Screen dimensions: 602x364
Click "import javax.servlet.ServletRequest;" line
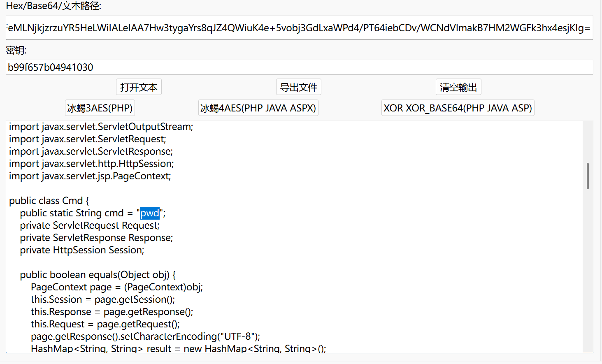pyautogui.click(x=88, y=139)
